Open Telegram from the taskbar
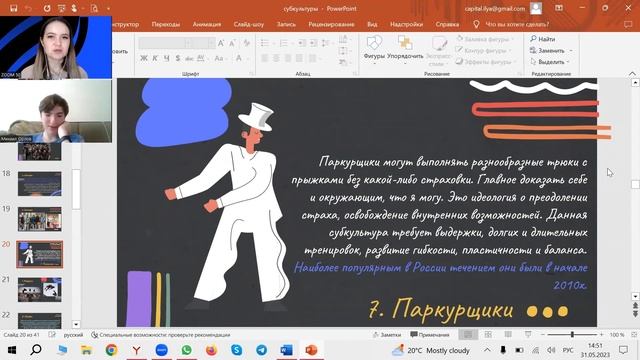Viewport: 640px width, 360px height. coord(262,350)
